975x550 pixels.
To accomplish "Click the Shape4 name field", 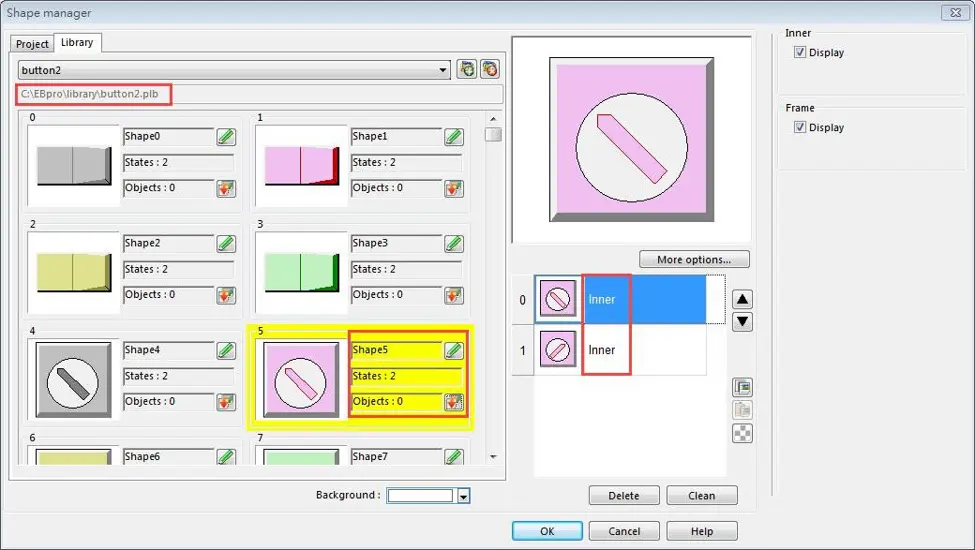I will pos(169,350).
